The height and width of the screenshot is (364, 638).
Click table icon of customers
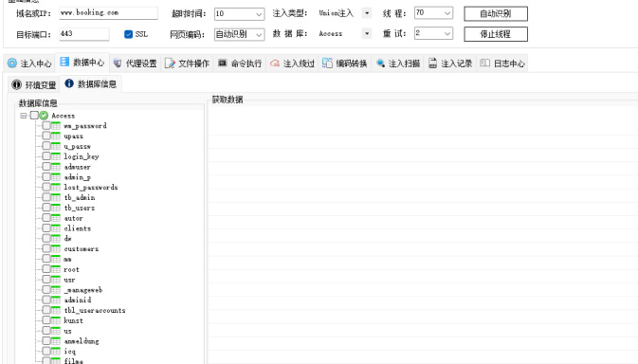tap(56, 248)
